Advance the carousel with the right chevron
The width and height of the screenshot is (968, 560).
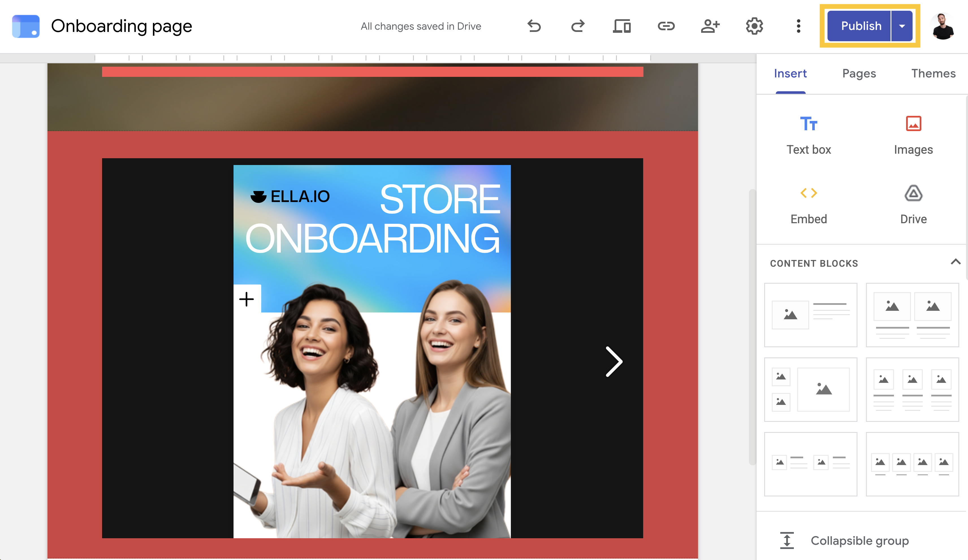614,362
